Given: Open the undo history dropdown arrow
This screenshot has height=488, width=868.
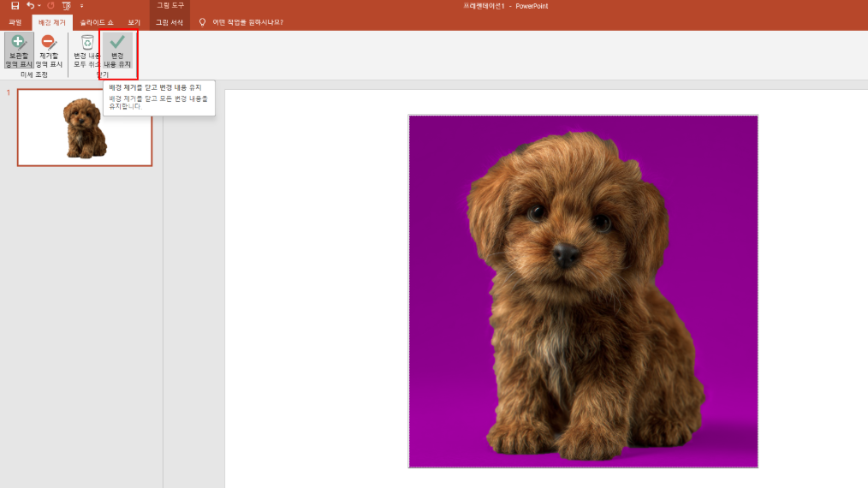Looking at the screenshot, I should (39, 5).
